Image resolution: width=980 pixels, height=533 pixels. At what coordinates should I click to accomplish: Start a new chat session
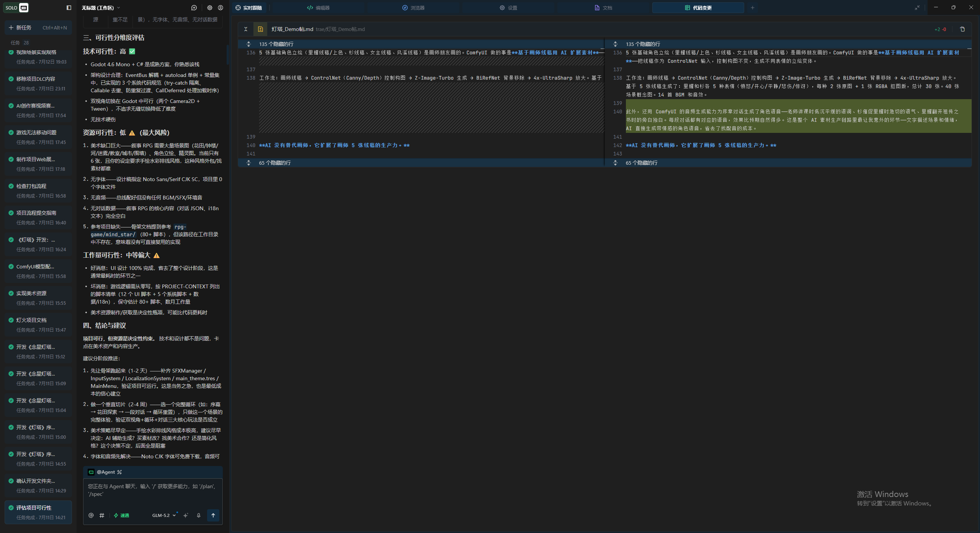[194, 8]
